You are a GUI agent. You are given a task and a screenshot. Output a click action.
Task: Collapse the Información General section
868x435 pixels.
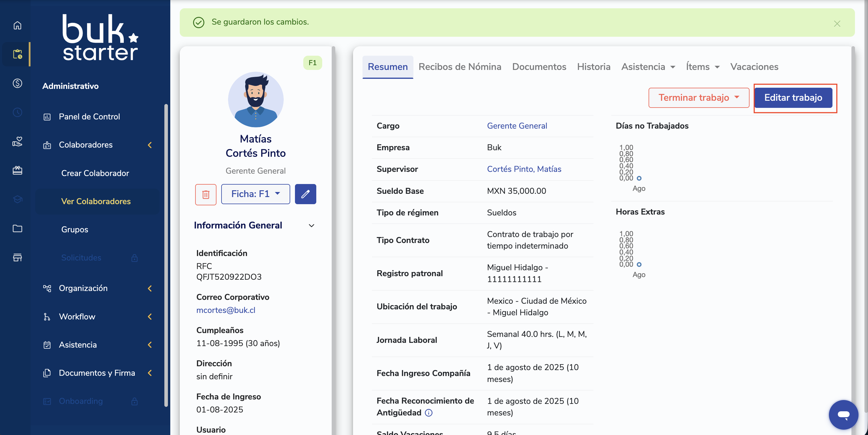click(x=311, y=226)
